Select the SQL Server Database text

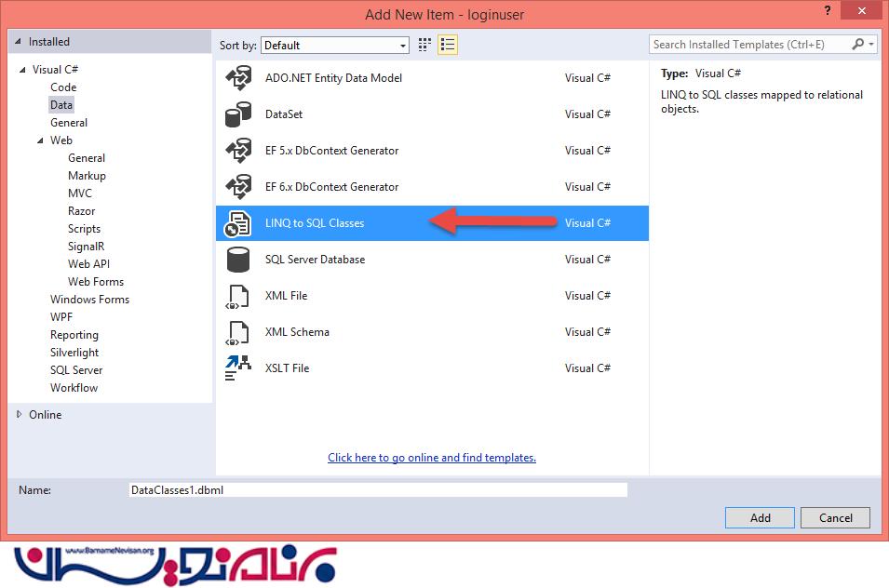pos(315,260)
